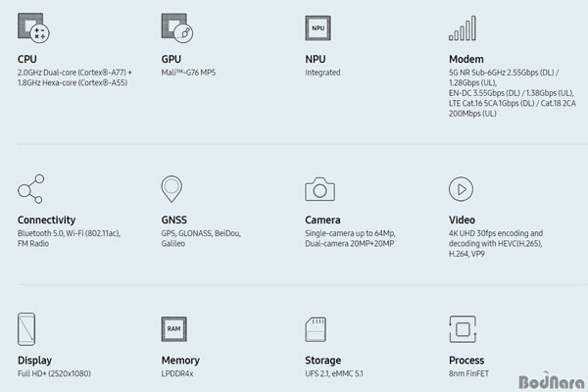The height and width of the screenshot is (392, 588).
Task: Select the Display phone icon
Action: pyautogui.click(x=26, y=329)
